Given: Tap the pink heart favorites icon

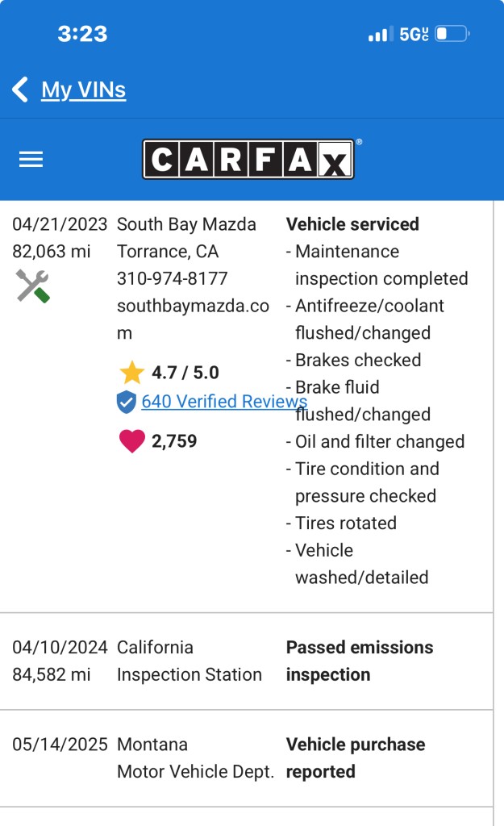Looking at the screenshot, I should coord(131,441).
